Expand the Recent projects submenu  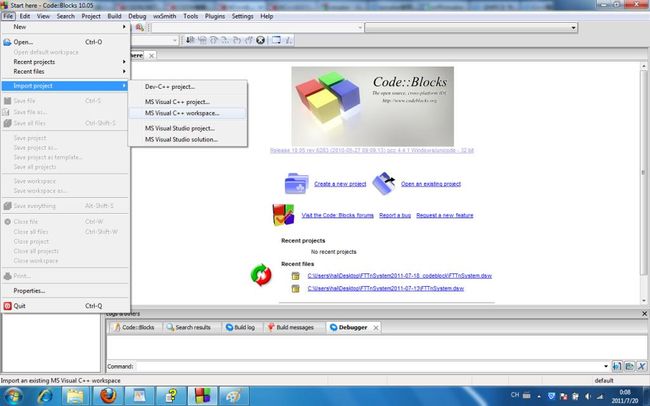[x=66, y=62]
